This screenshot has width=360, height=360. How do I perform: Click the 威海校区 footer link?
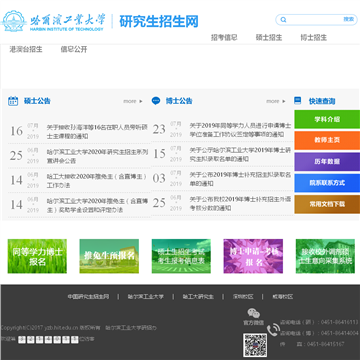(283, 296)
